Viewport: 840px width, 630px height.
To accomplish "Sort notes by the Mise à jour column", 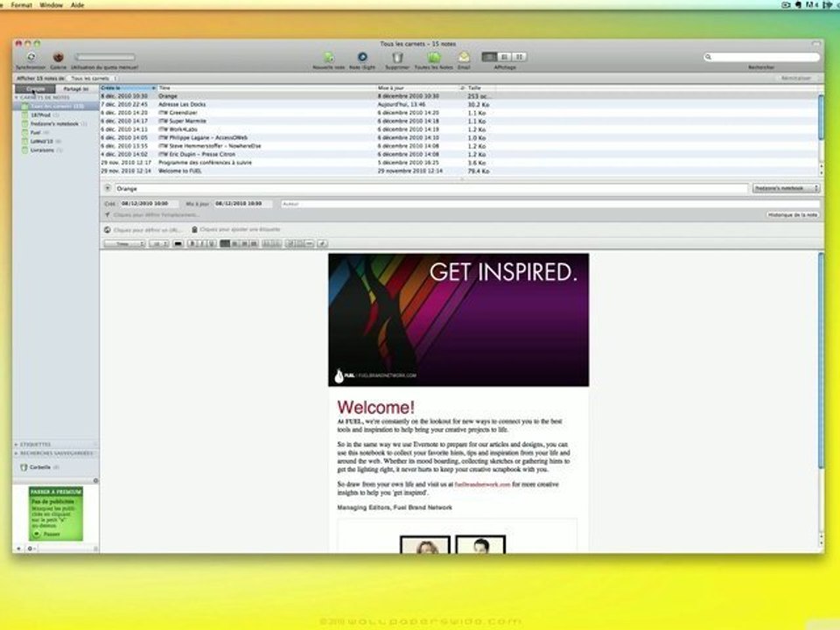I will click(417, 87).
